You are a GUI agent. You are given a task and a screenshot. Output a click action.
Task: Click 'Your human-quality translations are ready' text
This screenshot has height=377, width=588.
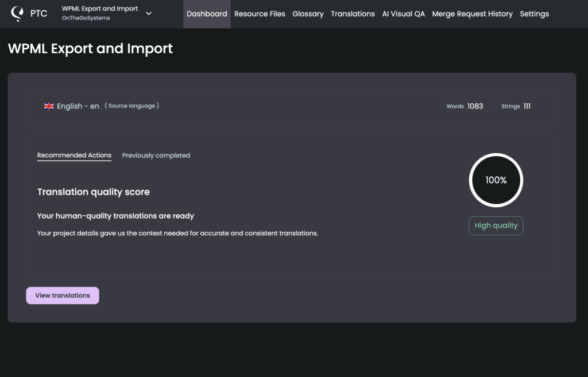[115, 216]
